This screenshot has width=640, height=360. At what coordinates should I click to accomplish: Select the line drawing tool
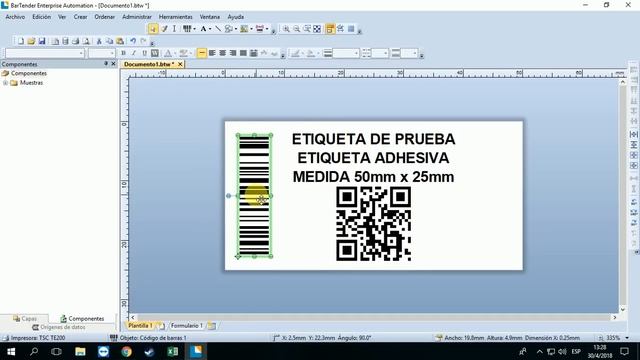coord(218,29)
